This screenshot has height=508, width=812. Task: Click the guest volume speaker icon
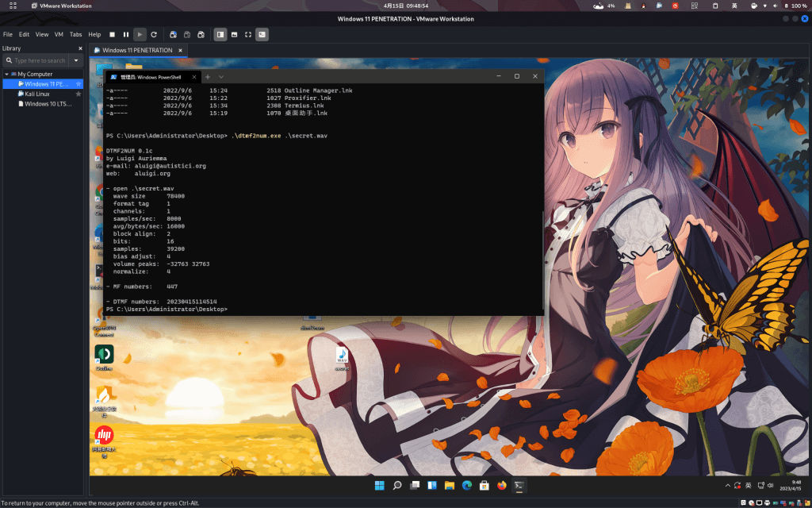coord(771,486)
